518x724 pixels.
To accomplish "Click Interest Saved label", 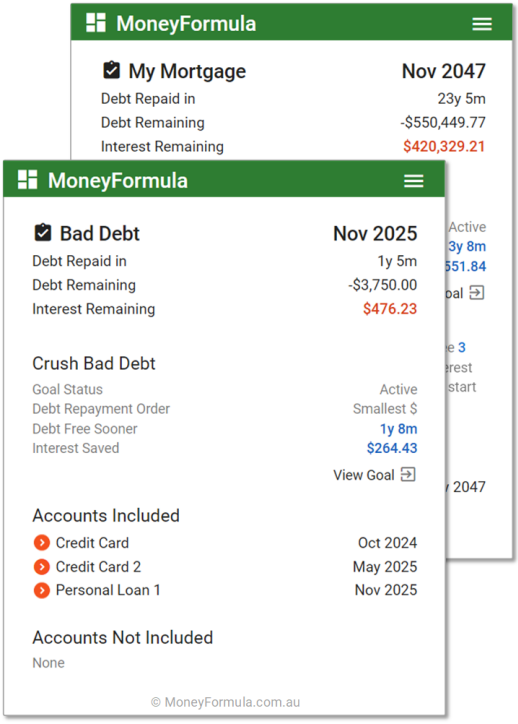I will (76, 448).
